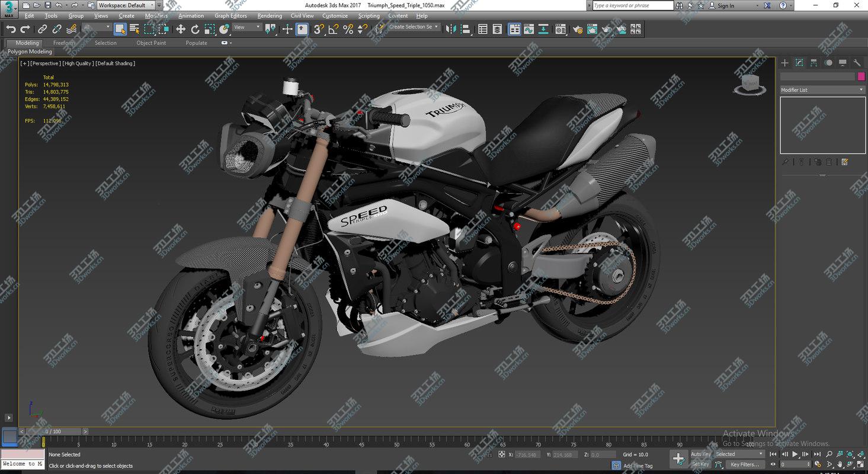Open the Scene Explorer toggle icon
868x474 pixels.
click(483, 29)
